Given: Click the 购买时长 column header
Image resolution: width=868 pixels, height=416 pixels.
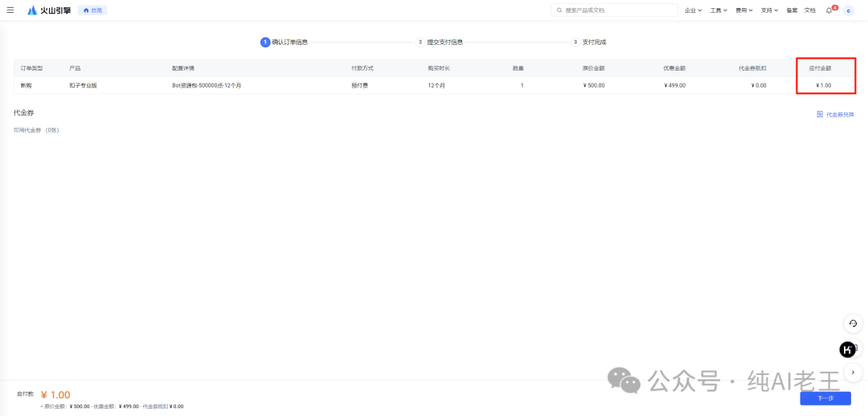Looking at the screenshot, I should tap(439, 68).
